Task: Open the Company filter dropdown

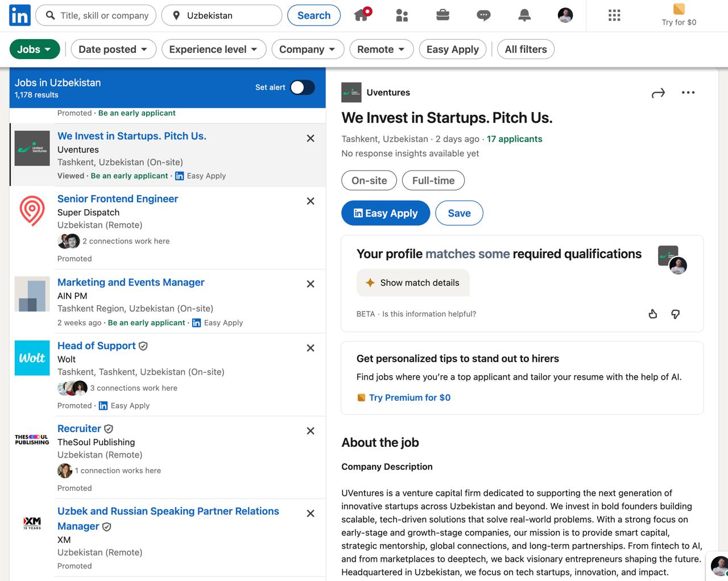Action: (308, 49)
